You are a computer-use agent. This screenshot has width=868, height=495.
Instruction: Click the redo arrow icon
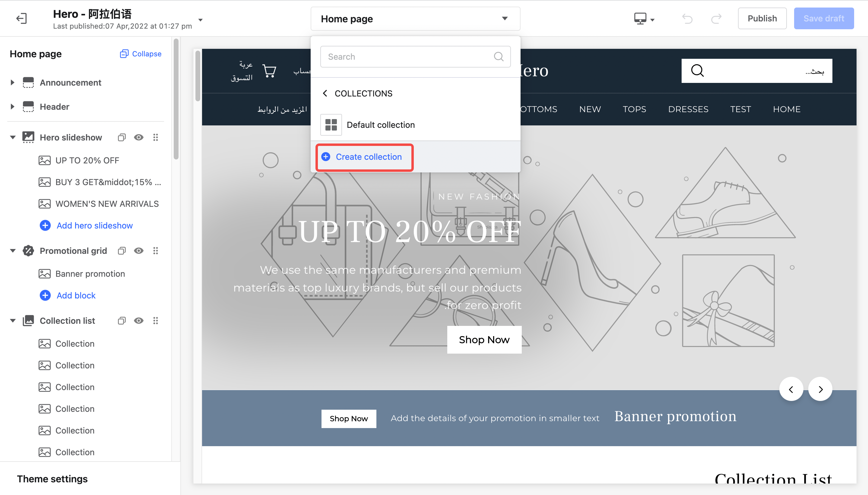pos(716,18)
